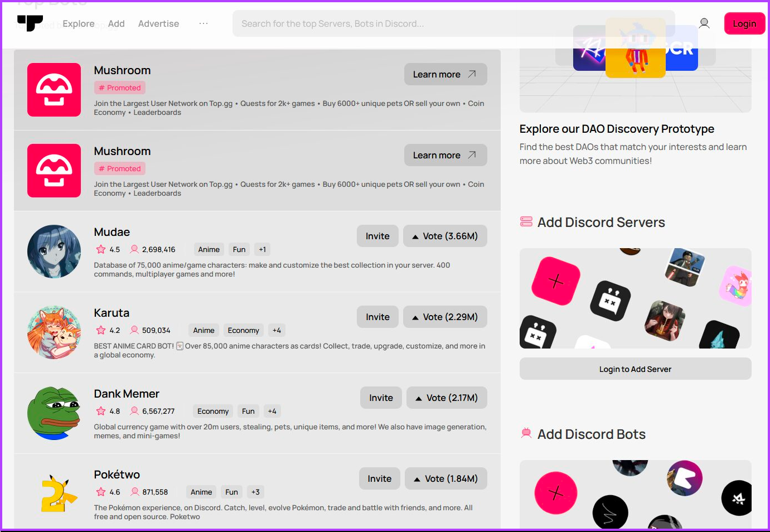The height and width of the screenshot is (532, 770).
Task: Click Pokétwo's star rating icon
Action: [x=101, y=492]
